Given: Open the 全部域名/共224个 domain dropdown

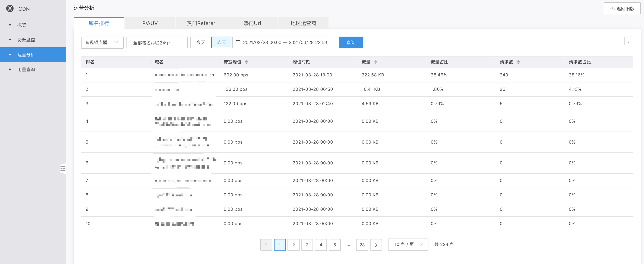Looking at the screenshot, I should 157,43.
